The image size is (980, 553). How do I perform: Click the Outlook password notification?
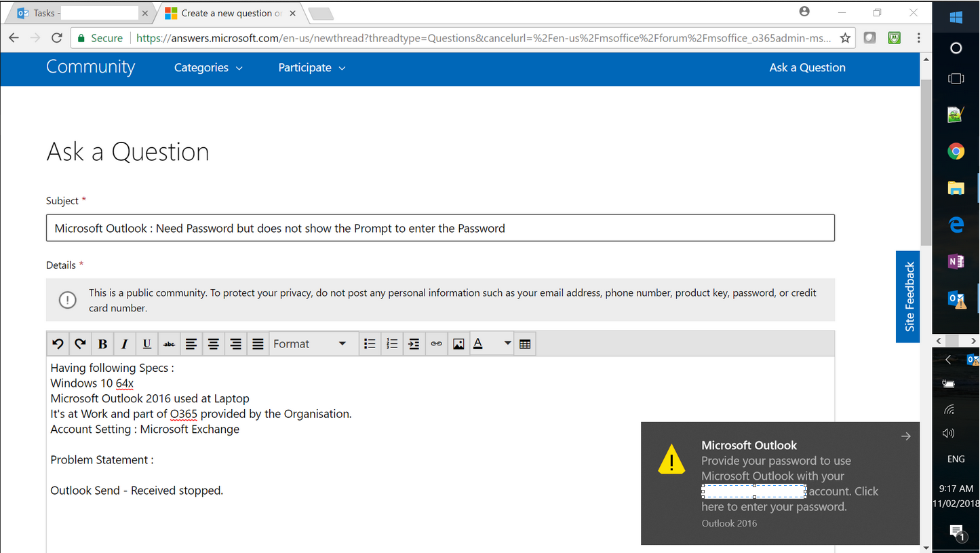point(780,483)
